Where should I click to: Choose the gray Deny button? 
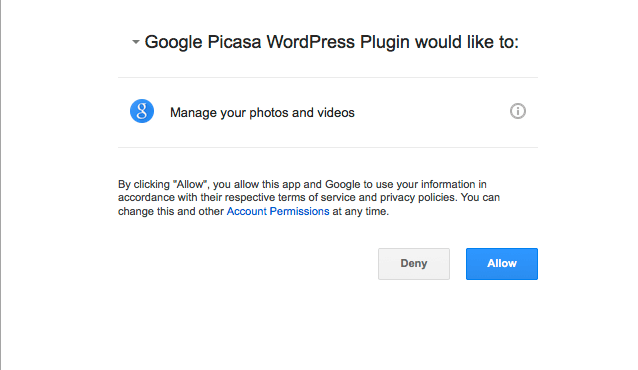(414, 264)
